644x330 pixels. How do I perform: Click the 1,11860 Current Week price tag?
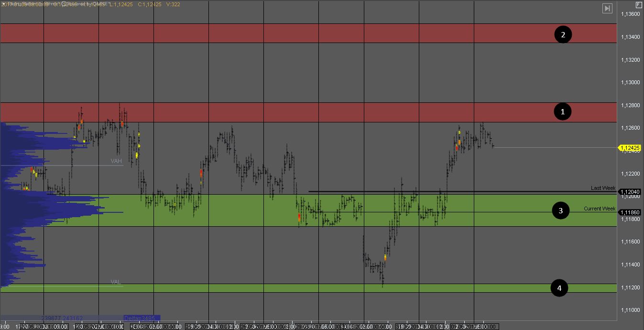[630, 212]
